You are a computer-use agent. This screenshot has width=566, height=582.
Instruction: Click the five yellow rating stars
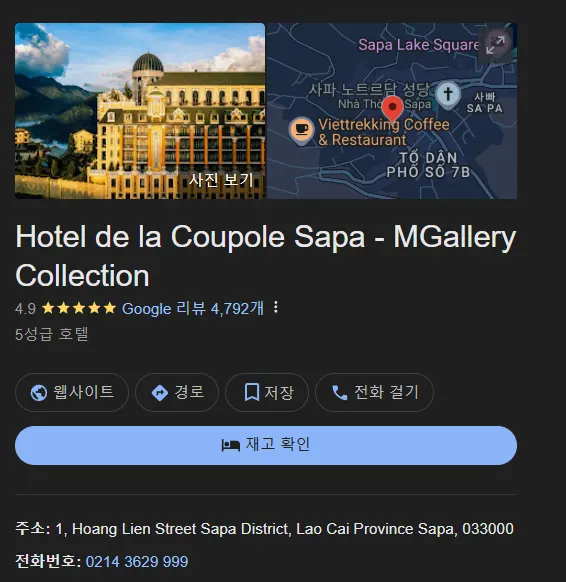click(79, 308)
